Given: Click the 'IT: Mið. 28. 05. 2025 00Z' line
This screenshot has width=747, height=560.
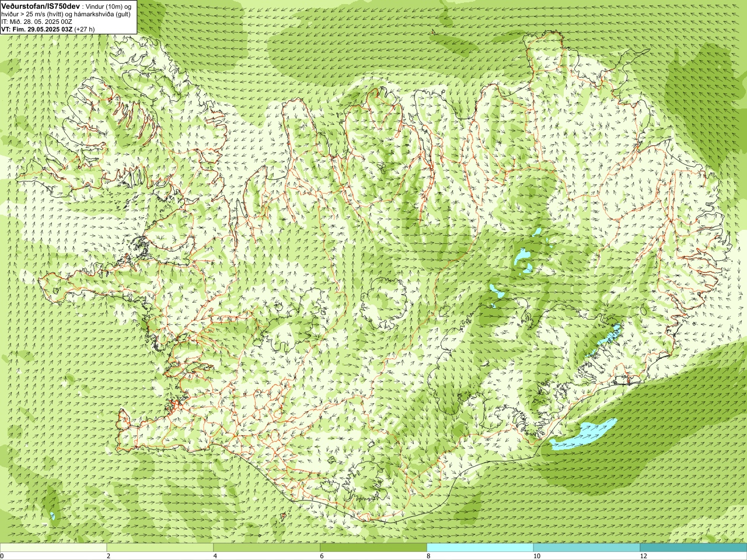Looking at the screenshot, I should click(x=37, y=22).
